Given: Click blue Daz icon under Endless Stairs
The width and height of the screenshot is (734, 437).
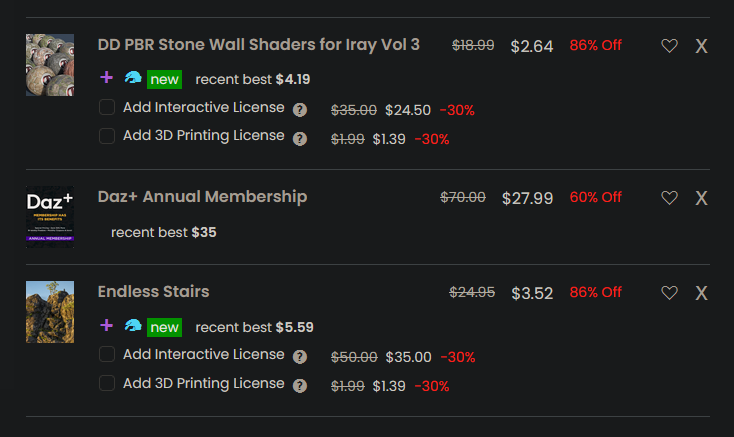Looking at the screenshot, I should [133, 326].
